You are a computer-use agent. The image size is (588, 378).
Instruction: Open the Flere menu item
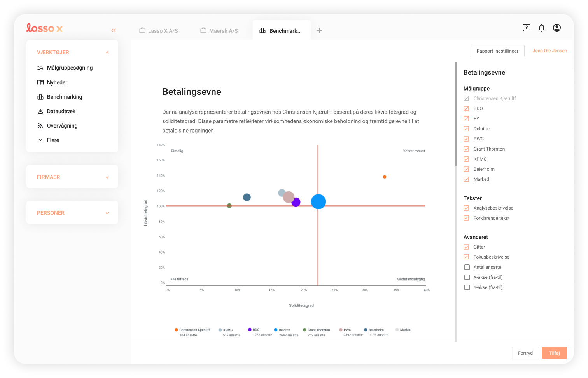point(54,140)
